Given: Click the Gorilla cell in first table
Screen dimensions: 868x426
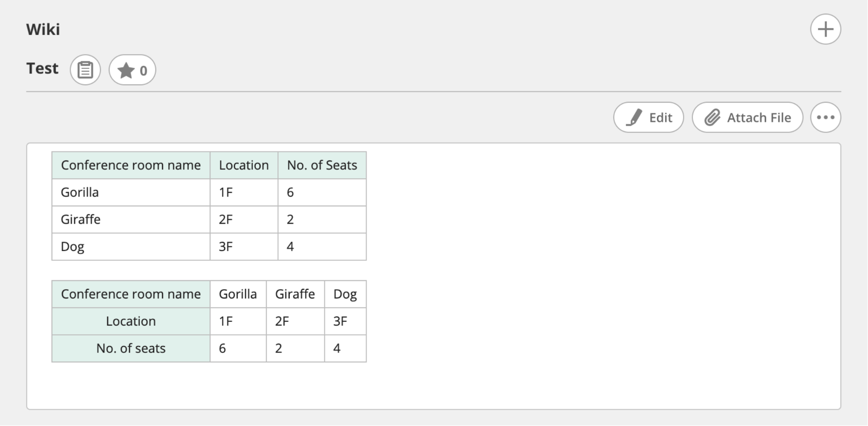Looking at the screenshot, I should (80, 192).
